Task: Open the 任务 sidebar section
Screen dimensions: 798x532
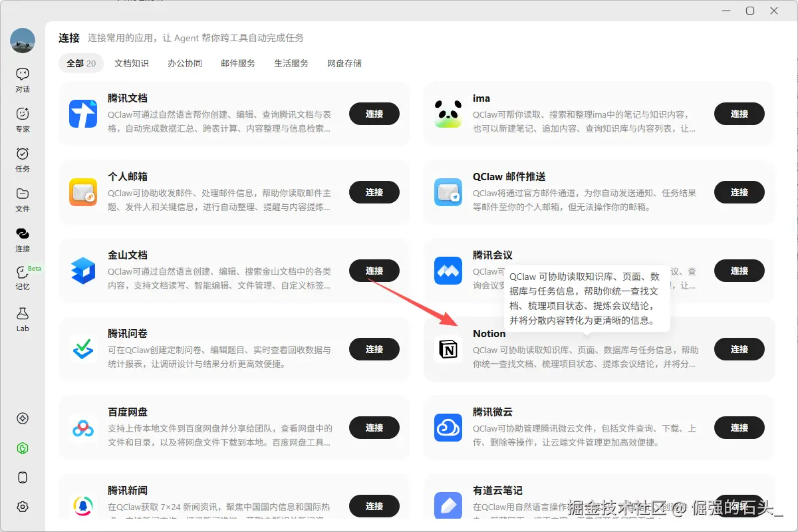Action: 23,160
